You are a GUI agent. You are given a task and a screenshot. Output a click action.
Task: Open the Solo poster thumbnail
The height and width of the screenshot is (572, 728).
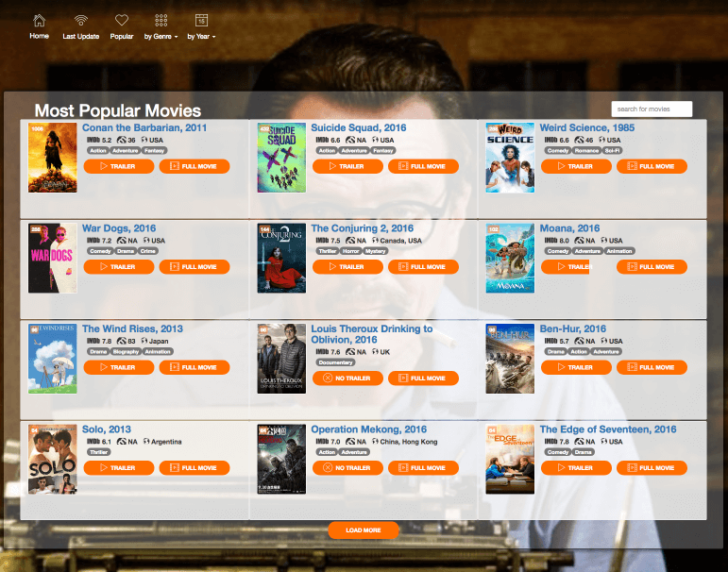point(53,459)
